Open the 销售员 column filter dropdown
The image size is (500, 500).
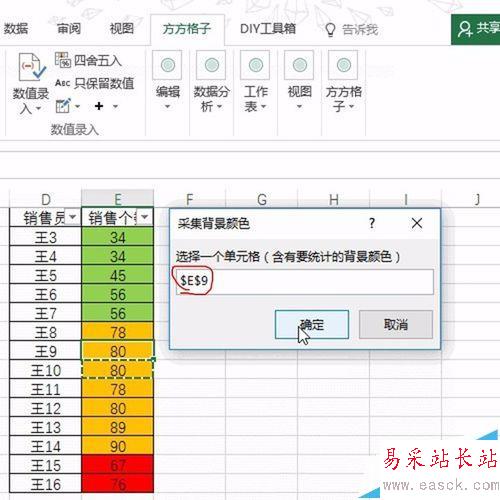pyautogui.click(x=72, y=217)
